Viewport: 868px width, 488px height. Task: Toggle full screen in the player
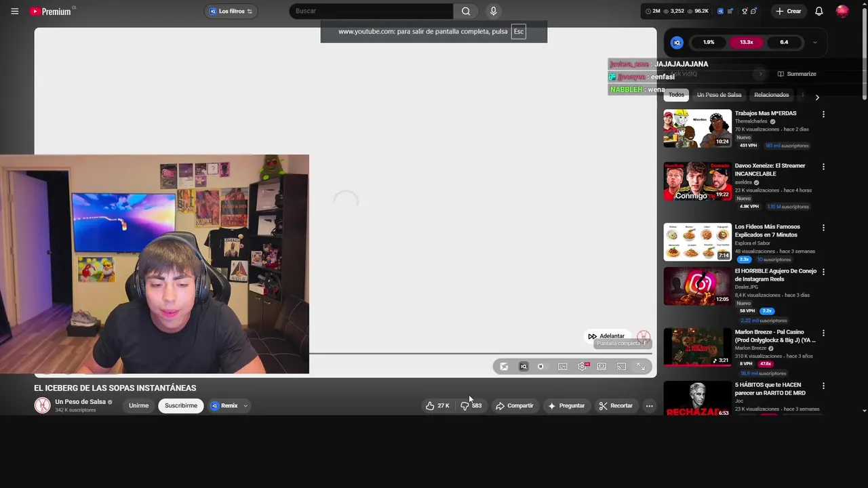(x=641, y=367)
